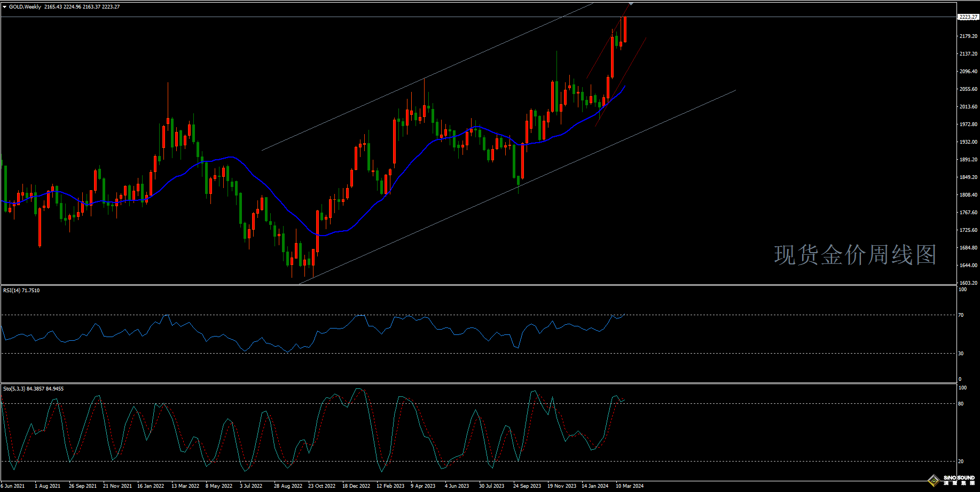Click the SINO SOUND brand text
Screen dimensions: 980x492
tap(959, 478)
